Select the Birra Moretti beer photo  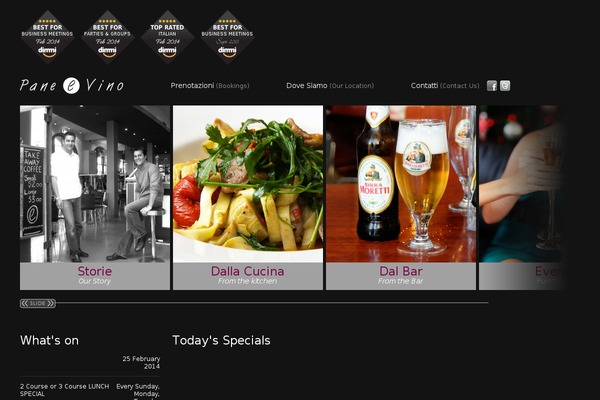pos(401,184)
